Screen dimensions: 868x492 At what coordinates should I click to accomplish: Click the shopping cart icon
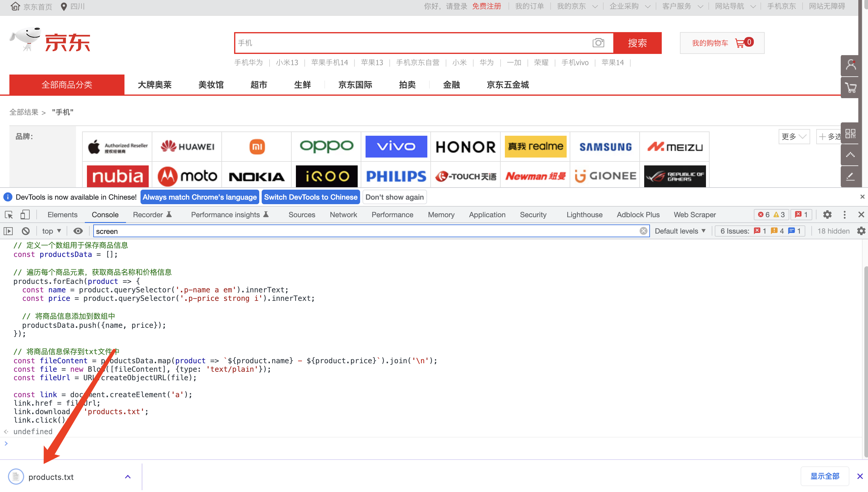tap(740, 43)
